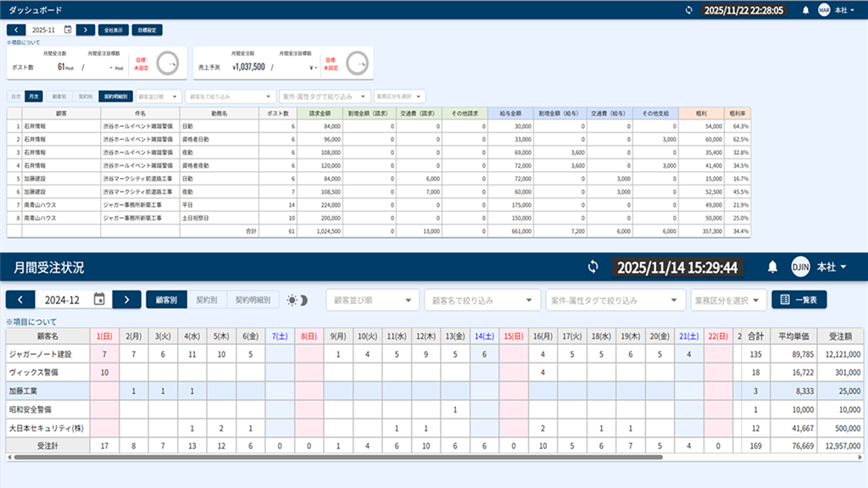The width and height of the screenshot is (868, 488).
Task: Open 項目について link in 月間受注状況
Action: (x=31, y=322)
